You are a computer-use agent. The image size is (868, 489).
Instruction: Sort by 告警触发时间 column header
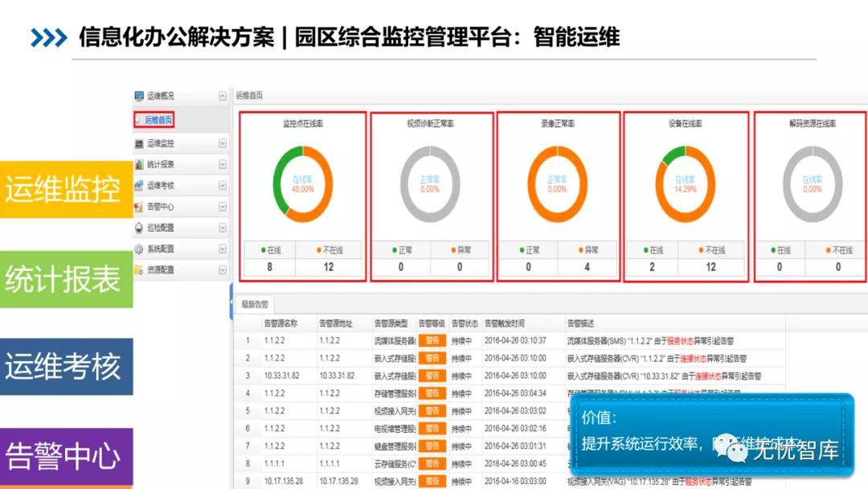coord(504,323)
